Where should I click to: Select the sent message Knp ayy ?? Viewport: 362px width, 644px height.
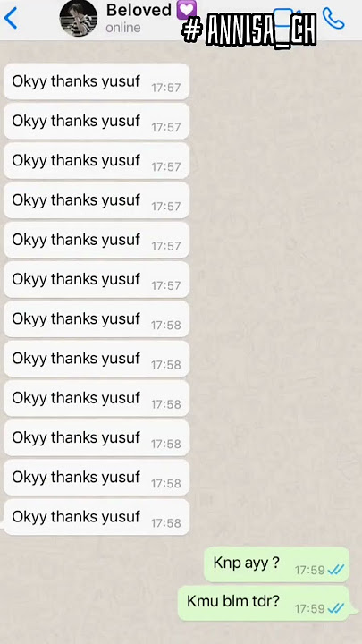pyautogui.click(x=276, y=564)
